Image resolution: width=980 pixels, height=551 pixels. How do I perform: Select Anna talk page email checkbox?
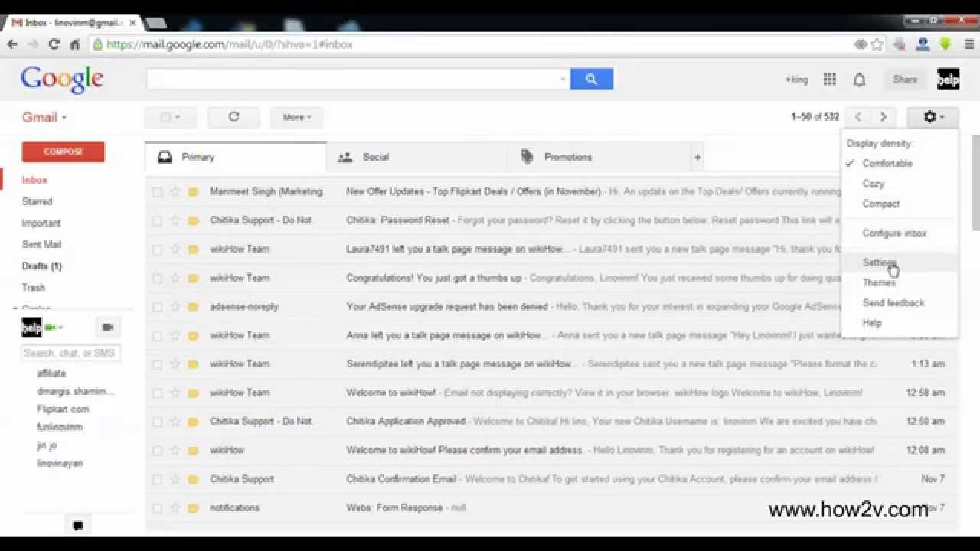pyautogui.click(x=157, y=335)
